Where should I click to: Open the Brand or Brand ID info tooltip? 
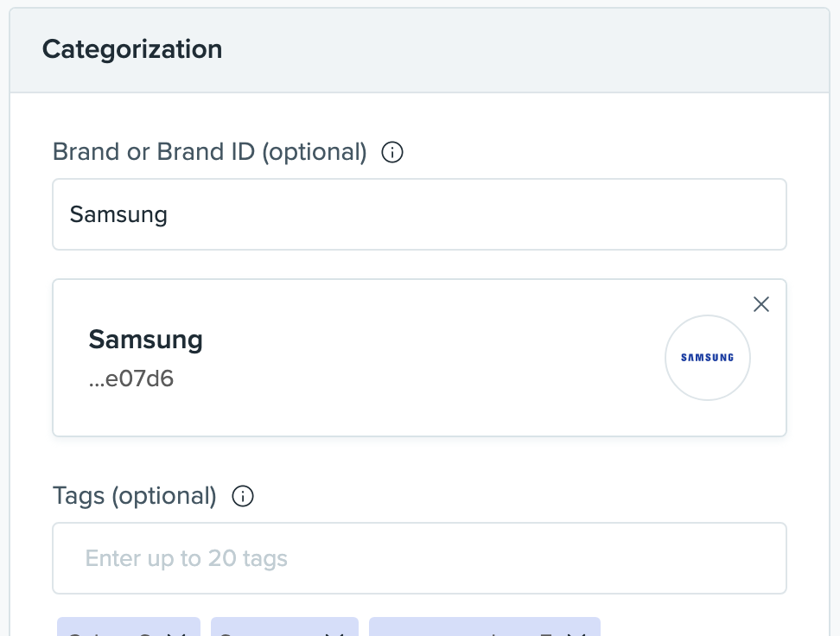tap(392, 152)
